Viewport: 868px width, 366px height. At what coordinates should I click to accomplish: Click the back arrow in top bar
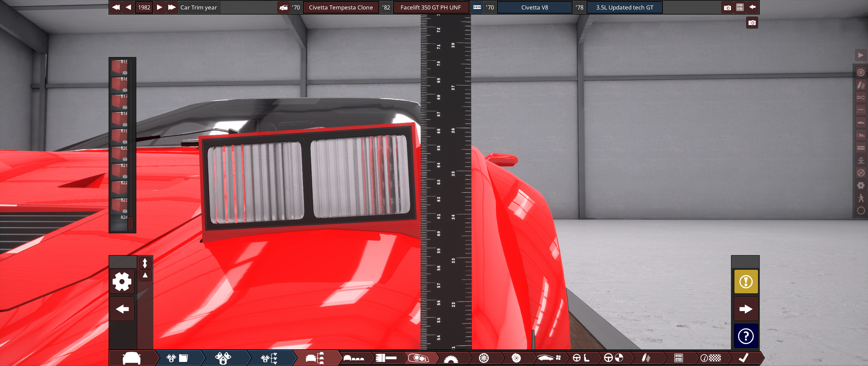[x=752, y=7]
